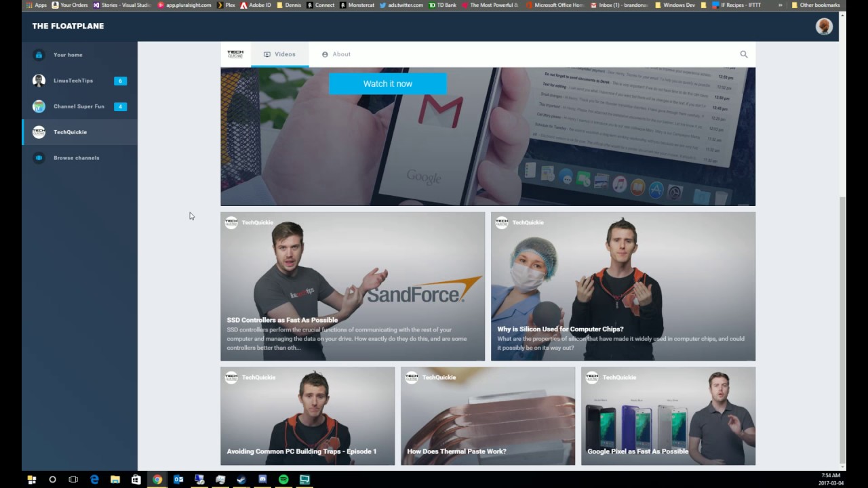
Task: Open Outlook from taskbar
Action: click(178, 479)
